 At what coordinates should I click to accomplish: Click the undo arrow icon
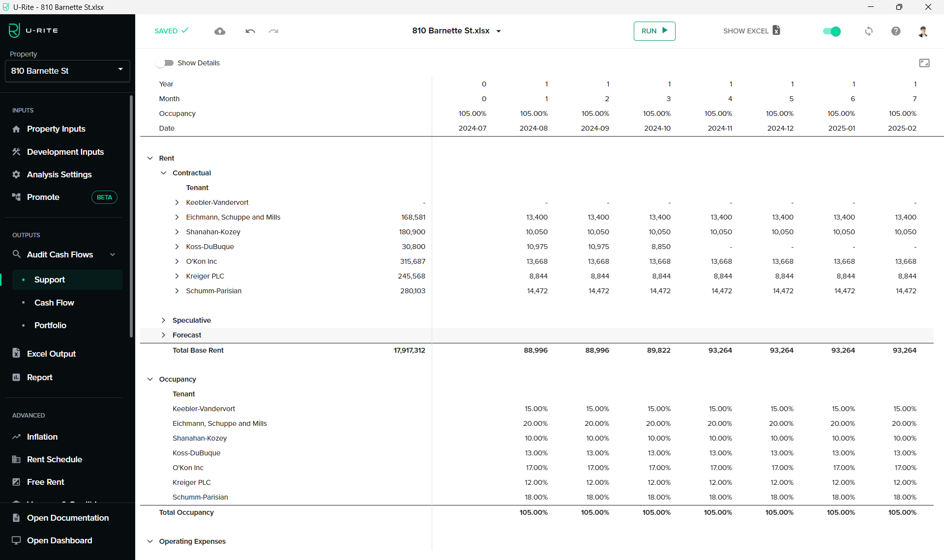[250, 31]
